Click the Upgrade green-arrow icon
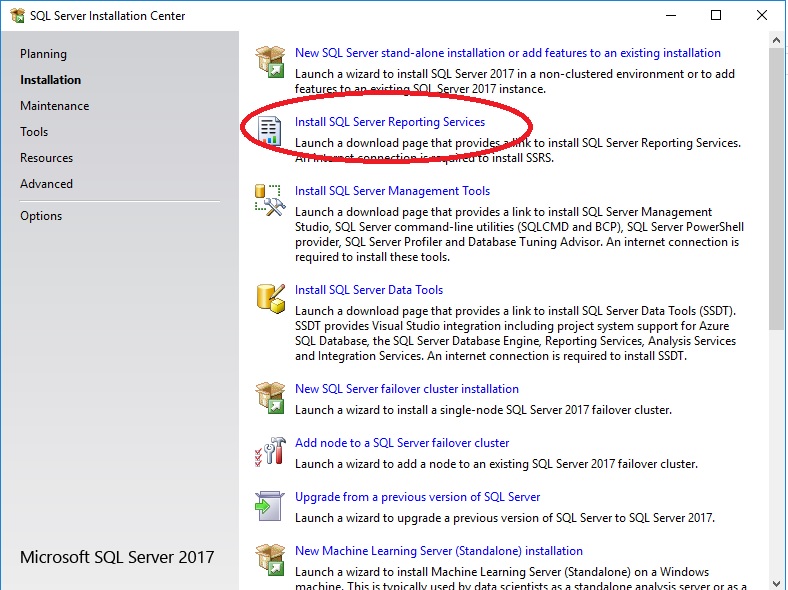788x590 pixels. [269, 506]
